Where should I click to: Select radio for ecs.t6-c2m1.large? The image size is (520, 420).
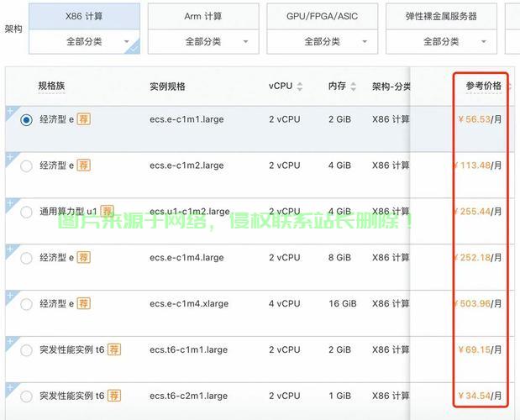[x=26, y=396]
